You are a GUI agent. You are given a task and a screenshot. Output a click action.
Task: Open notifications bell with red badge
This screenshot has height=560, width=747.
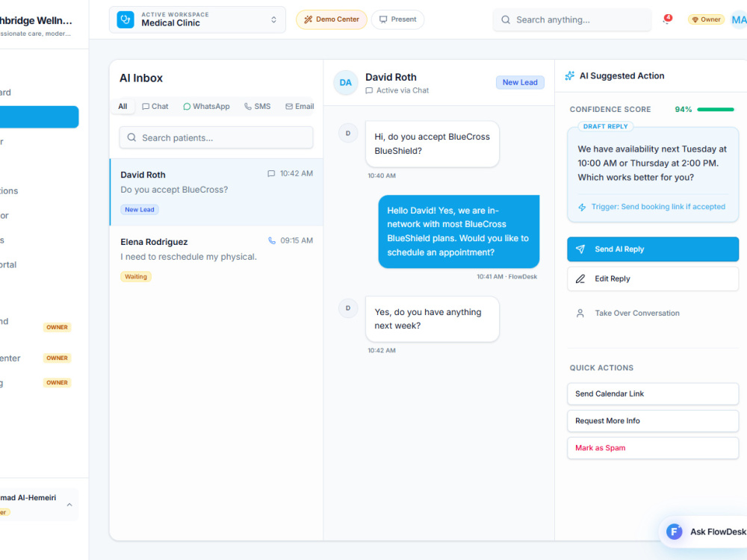click(x=667, y=19)
